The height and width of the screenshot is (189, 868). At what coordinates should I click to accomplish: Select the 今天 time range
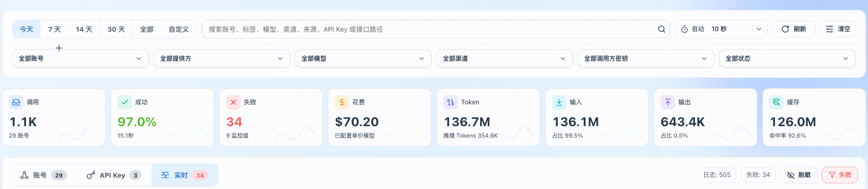coord(27,30)
